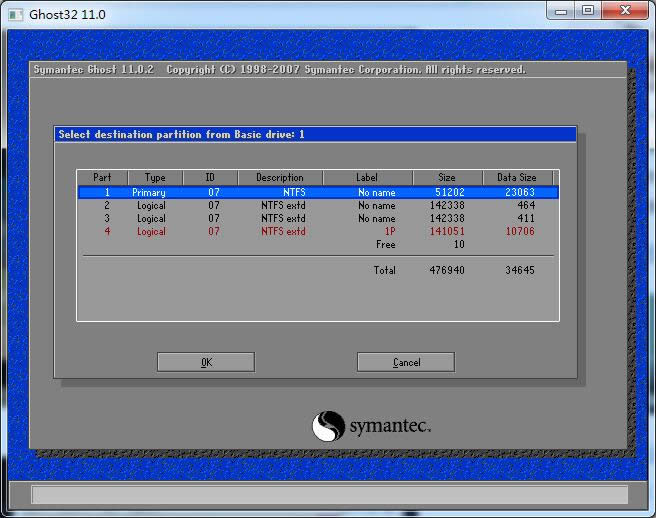Click the Type column header
The height and width of the screenshot is (518, 656).
[154, 178]
